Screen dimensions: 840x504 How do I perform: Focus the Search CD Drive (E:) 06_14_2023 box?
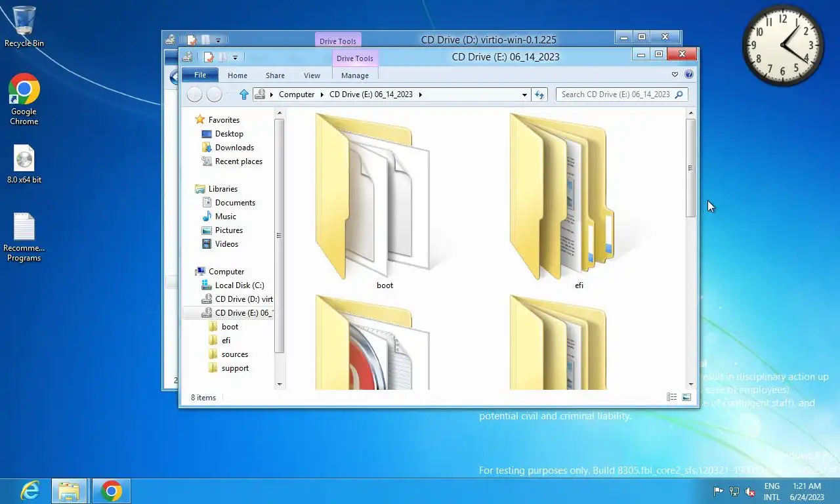621,94
